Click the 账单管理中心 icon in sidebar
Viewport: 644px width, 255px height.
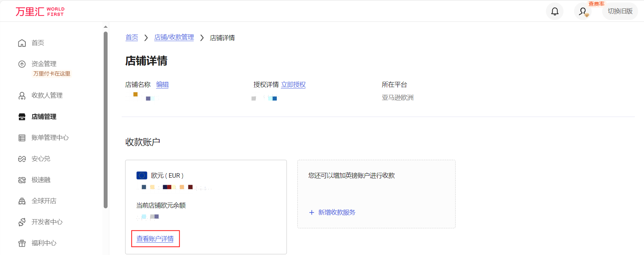tap(22, 138)
